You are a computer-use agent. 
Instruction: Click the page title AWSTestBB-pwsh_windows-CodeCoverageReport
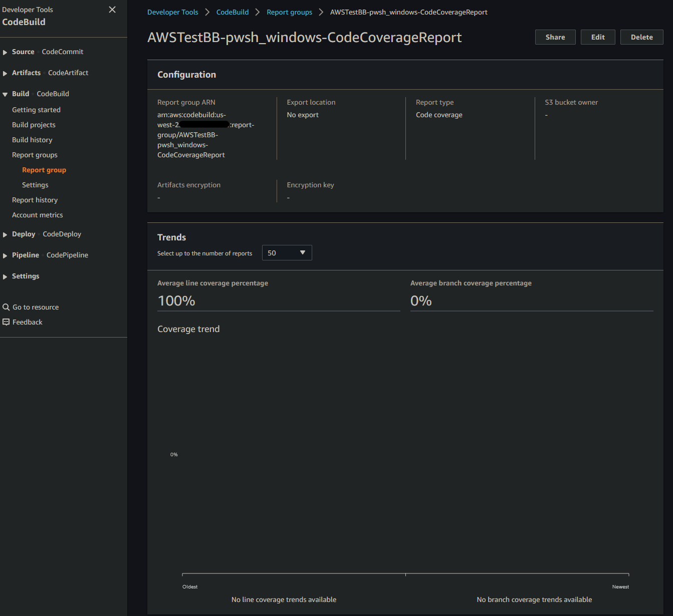pos(305,38)
